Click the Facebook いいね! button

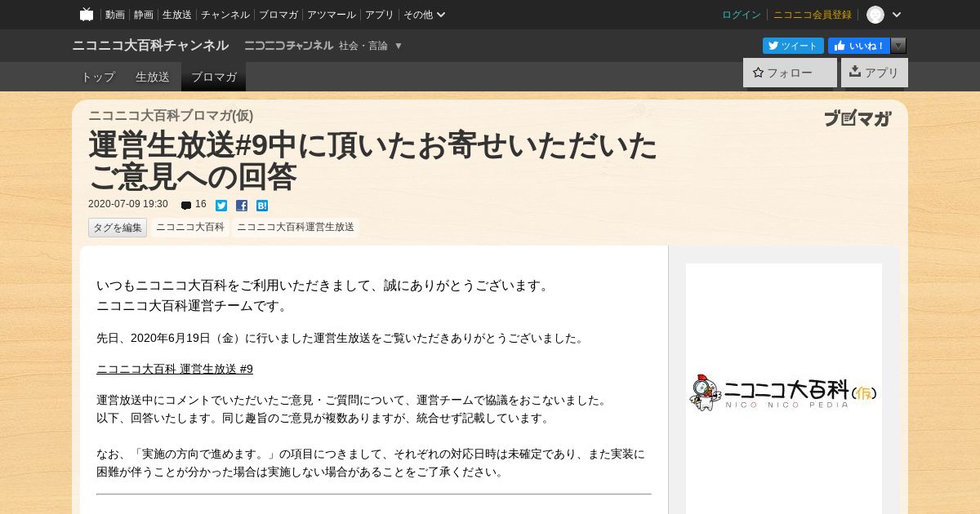tap(859, 46)
